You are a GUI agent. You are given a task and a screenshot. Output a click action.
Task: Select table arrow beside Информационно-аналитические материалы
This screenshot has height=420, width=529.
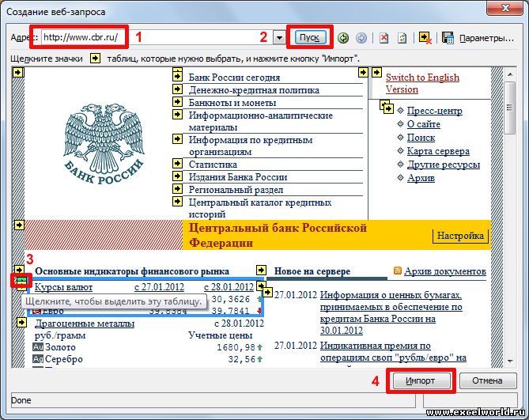(x=177, y=115)
